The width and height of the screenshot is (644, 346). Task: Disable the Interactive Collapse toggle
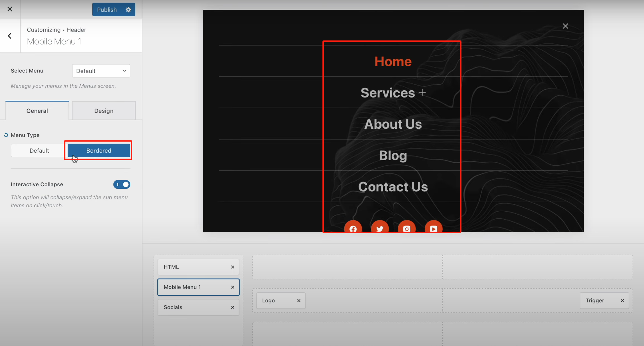122,184
